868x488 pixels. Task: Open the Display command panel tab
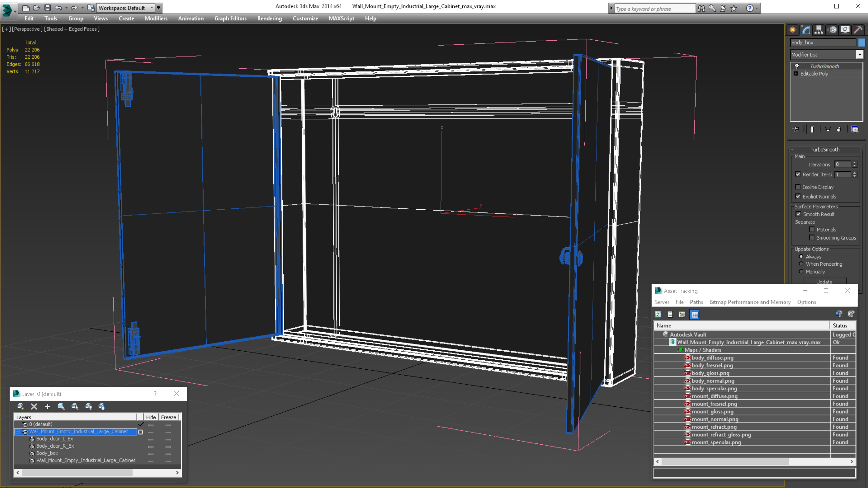point(845,30)
